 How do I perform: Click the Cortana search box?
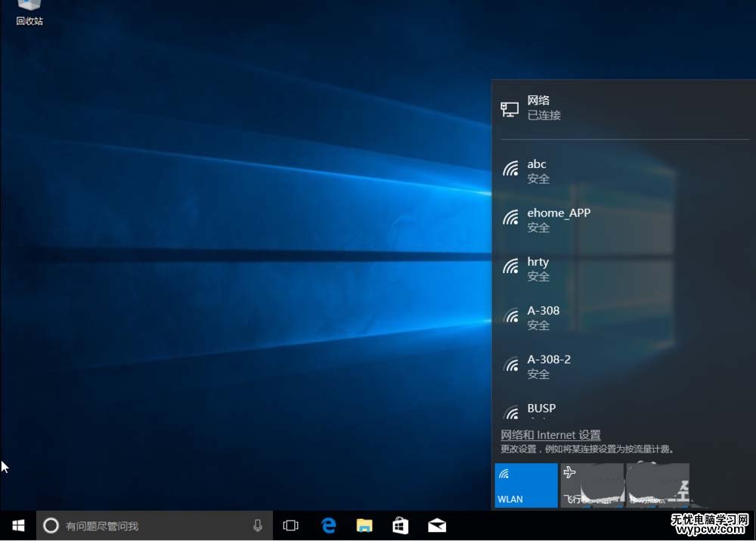point(154,526)
